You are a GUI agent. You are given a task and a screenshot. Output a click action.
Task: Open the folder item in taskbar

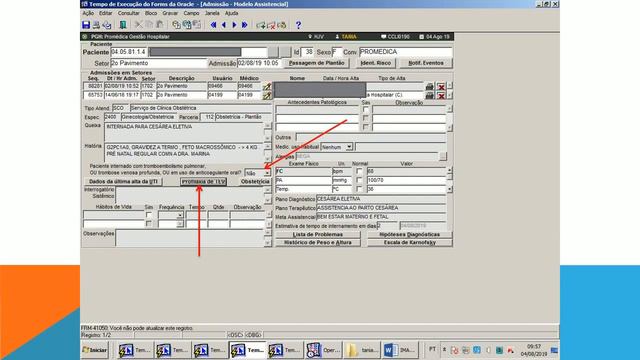[362, 350]
